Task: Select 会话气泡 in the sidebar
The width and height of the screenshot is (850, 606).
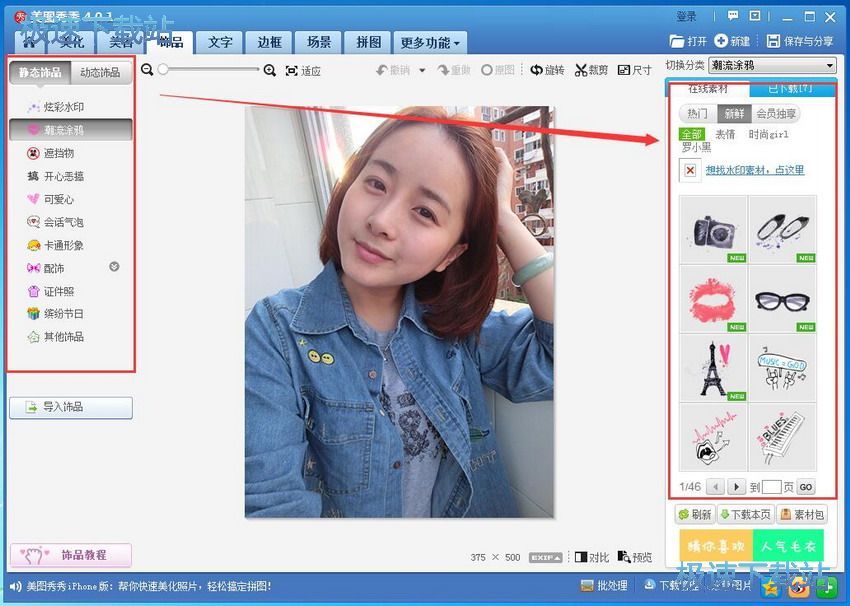Action: [63, 222]
